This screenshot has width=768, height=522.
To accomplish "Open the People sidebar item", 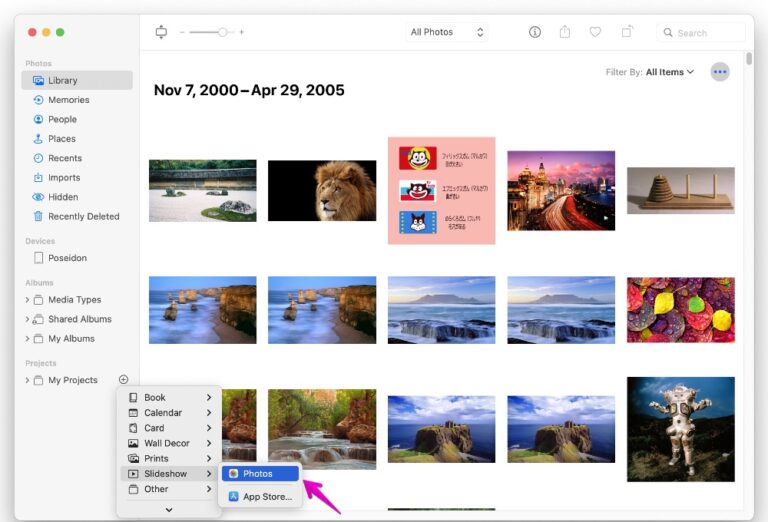I will (x=62, y=119).
